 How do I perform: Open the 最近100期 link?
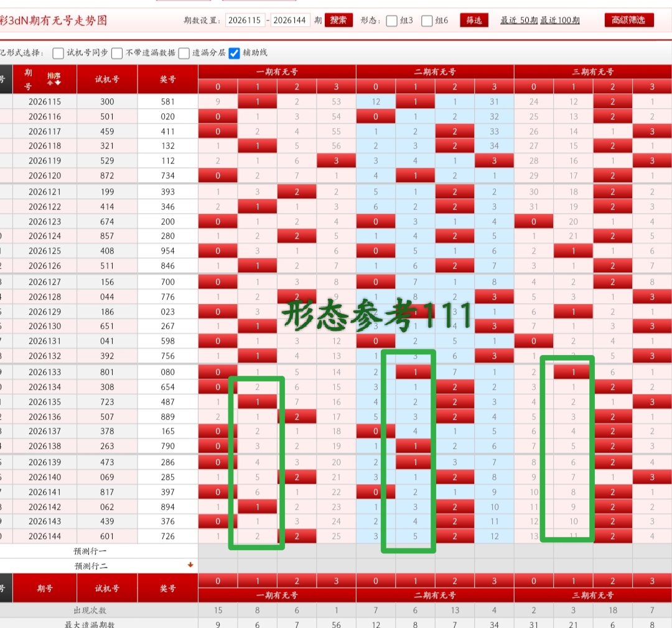560,20
